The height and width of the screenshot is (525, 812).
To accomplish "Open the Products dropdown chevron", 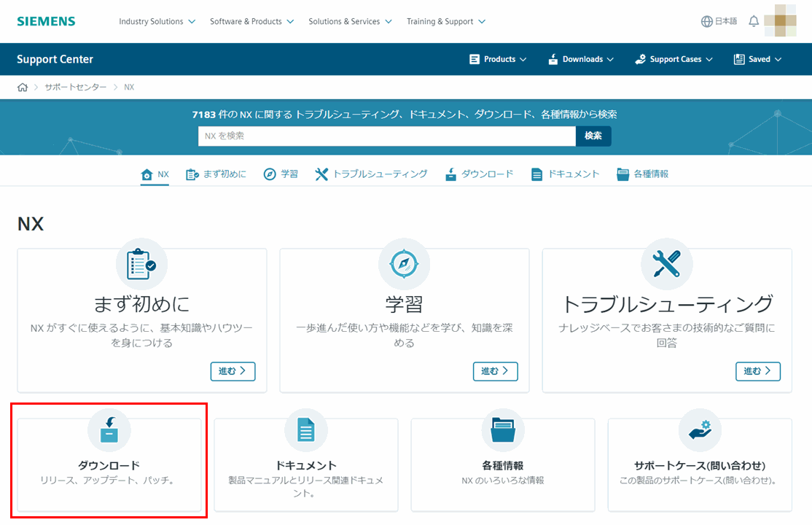I will point(523,60).
